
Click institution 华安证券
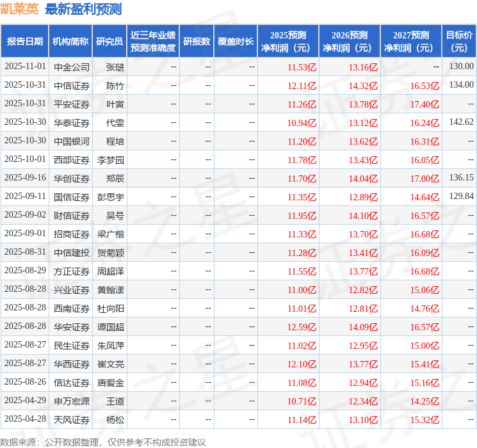pos(72,326)
